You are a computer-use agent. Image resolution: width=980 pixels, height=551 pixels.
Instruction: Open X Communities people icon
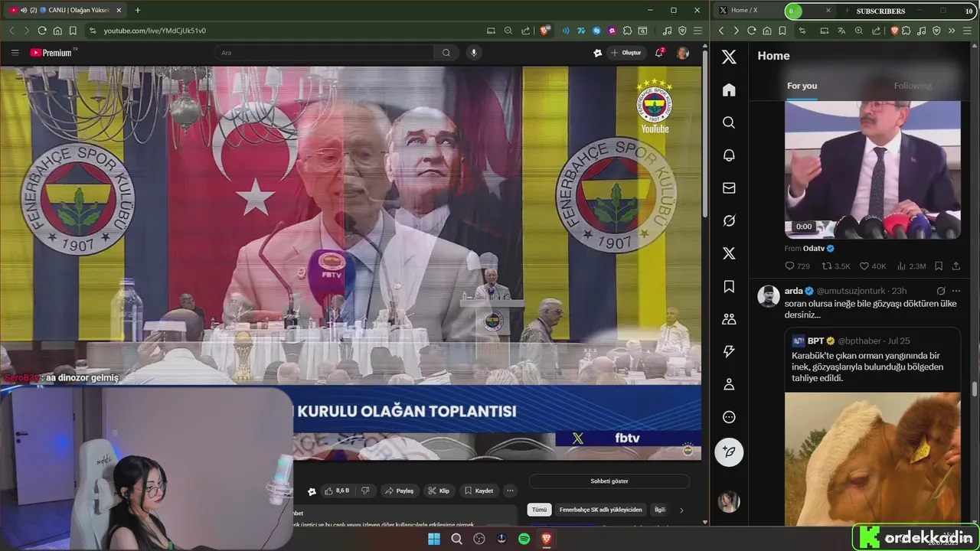[729, 319]
